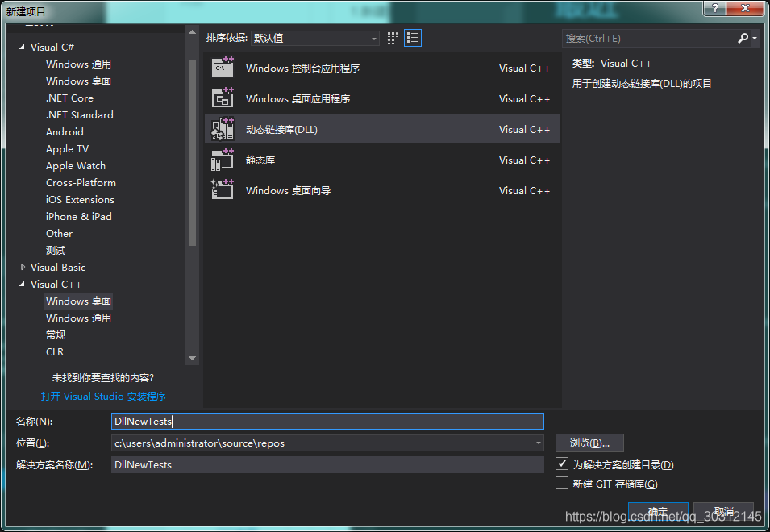Click the 取消 cancel button
Screen dimensions: 770x532
[723, 511]
